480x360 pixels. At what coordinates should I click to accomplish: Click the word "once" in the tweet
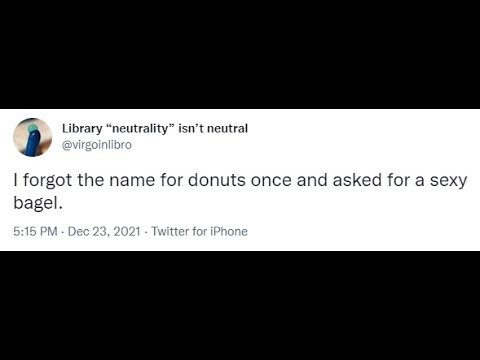pyautogui.click(x=271, y=180)
